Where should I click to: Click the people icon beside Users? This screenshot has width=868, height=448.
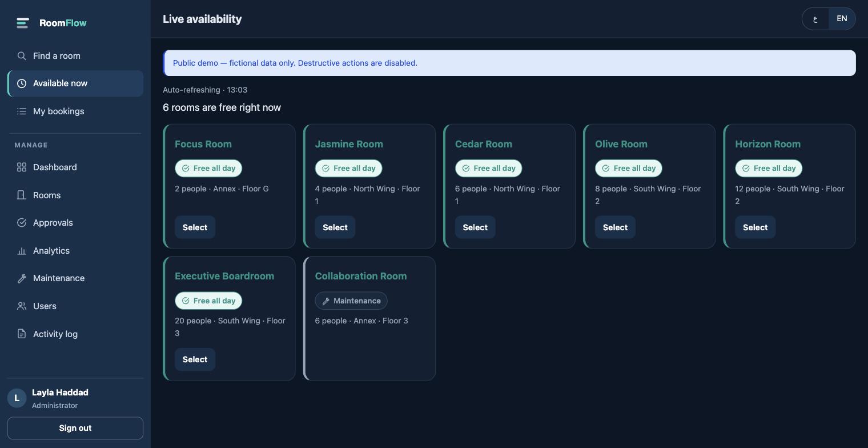(x=22, y=306)
